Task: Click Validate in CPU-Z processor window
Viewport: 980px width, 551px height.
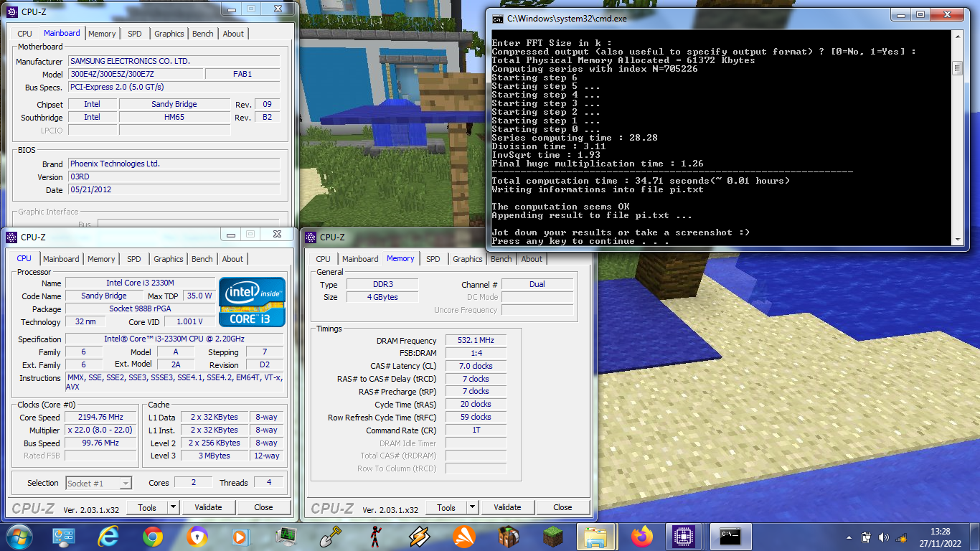Action: [208, 507]
